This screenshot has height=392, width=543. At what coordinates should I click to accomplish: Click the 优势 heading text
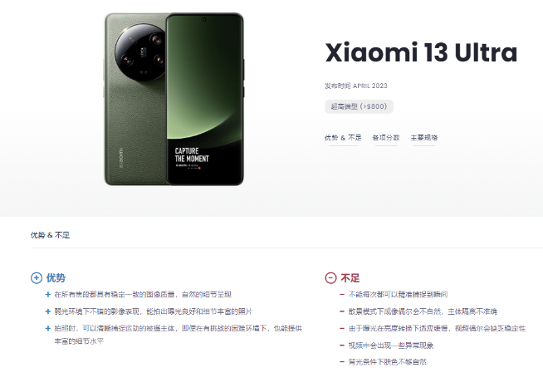56,277
